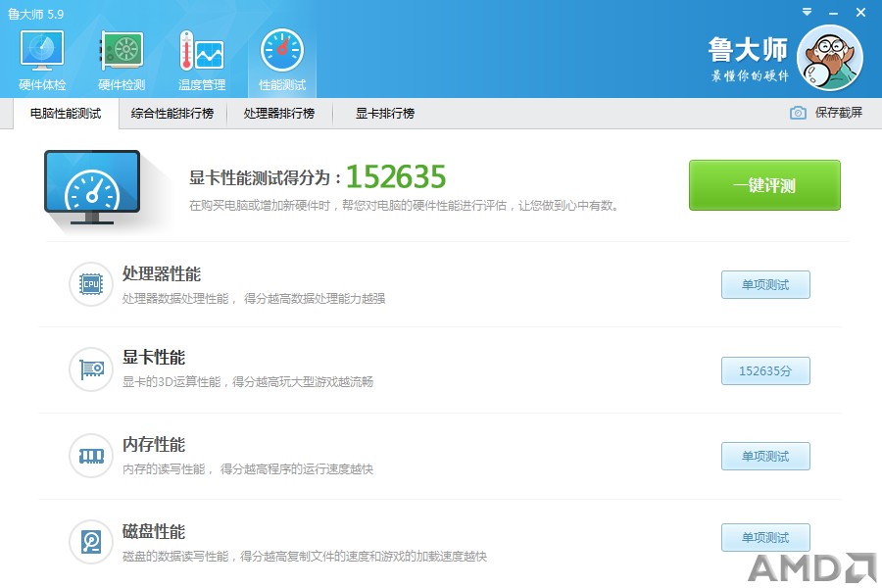
Task: Switch to the 综合性能排行榜 tab
Action: (x=172, y=114)
